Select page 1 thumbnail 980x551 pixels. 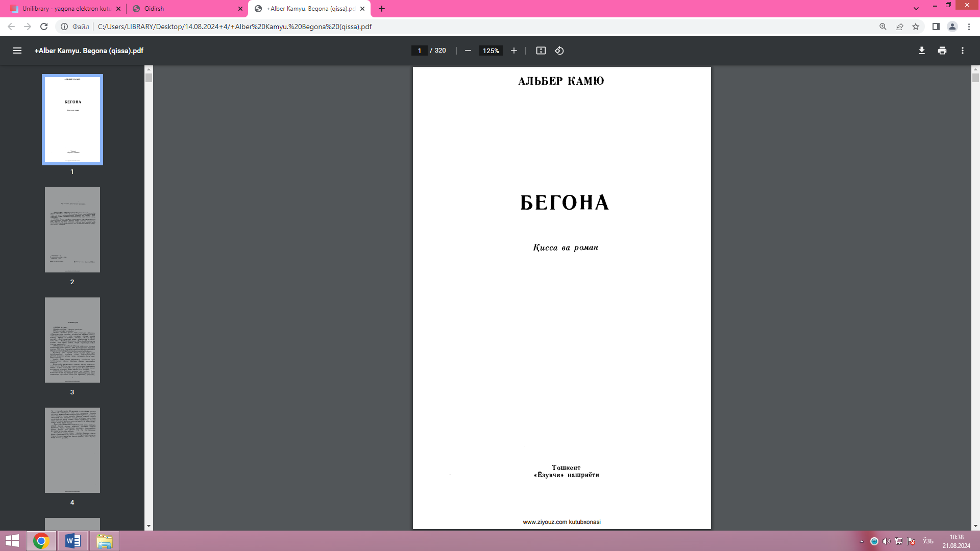pyautogui.click(x=72, y=119)
